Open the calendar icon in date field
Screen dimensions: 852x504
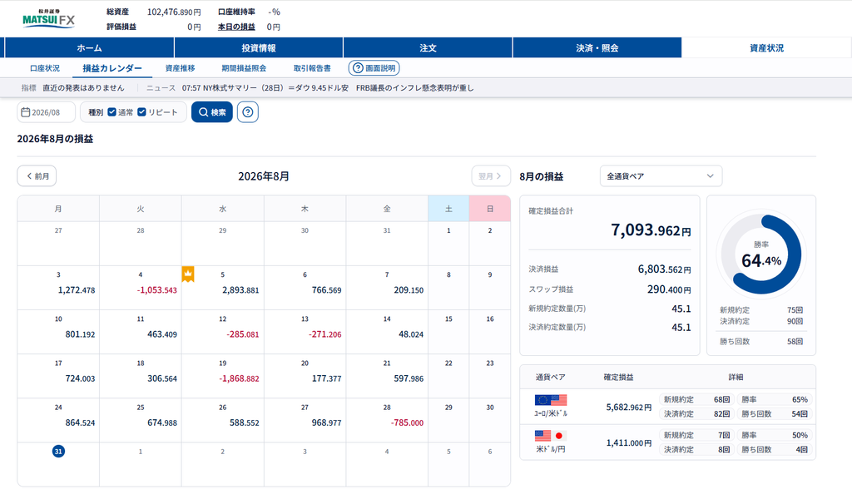point(25,112)
